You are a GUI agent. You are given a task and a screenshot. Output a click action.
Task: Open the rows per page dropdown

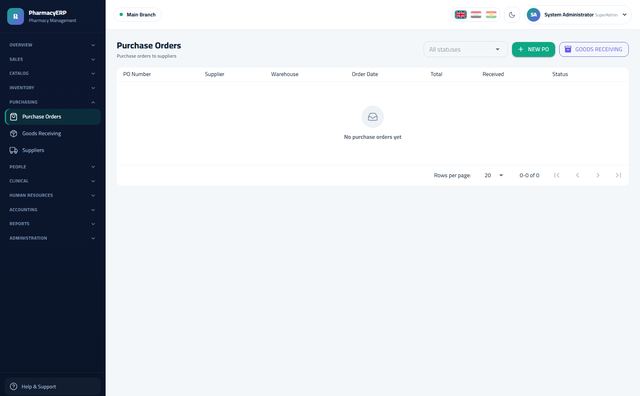493,175
